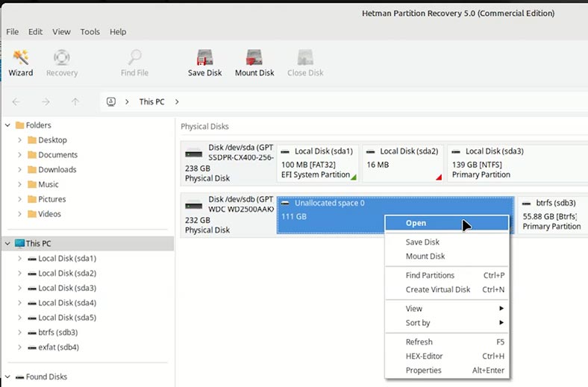Collapse the Found Disks section

click(x=7, y=377)
